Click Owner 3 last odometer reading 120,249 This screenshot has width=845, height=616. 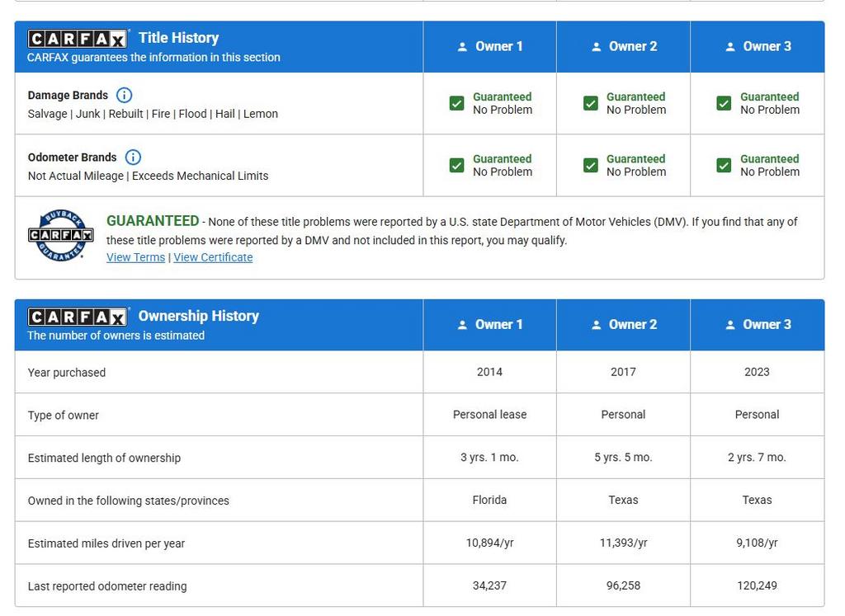click(x=757, y=585)
